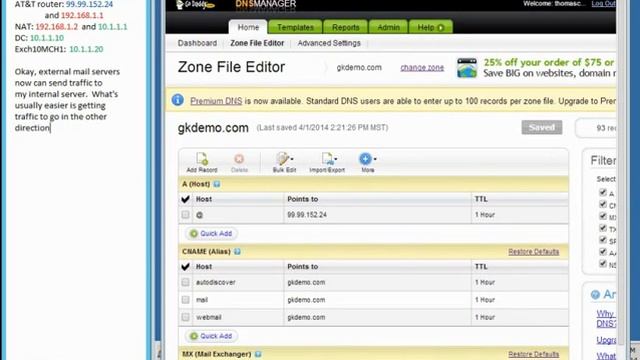
Task: Click the green plus icon in A (Host) Quick Add
Action: click(x=194, y=233)
